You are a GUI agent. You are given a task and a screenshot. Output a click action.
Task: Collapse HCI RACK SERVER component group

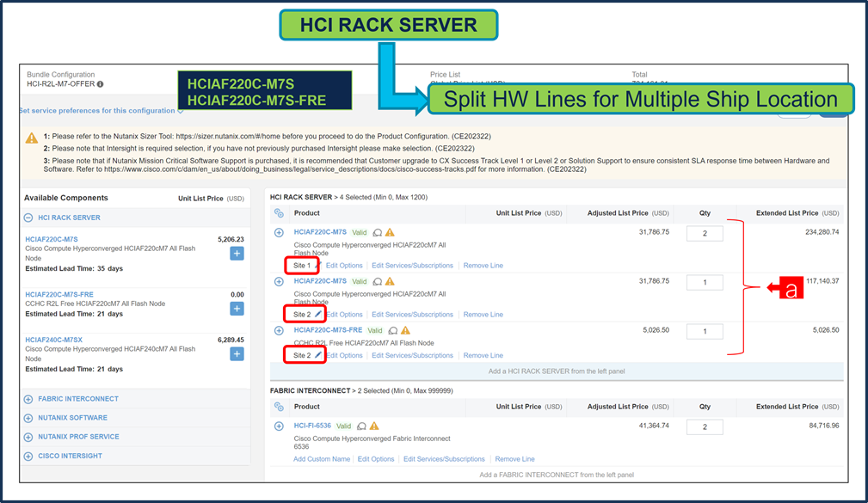click(28, 218)
